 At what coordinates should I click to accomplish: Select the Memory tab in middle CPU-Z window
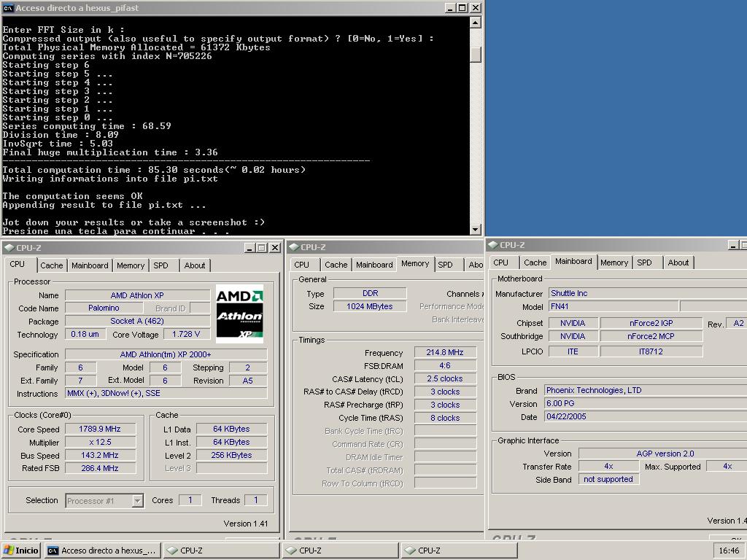point(415,263)
